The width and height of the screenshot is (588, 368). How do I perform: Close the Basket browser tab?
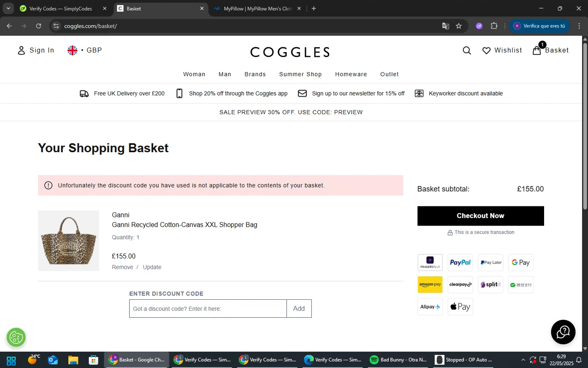click(x=202, y=9)
